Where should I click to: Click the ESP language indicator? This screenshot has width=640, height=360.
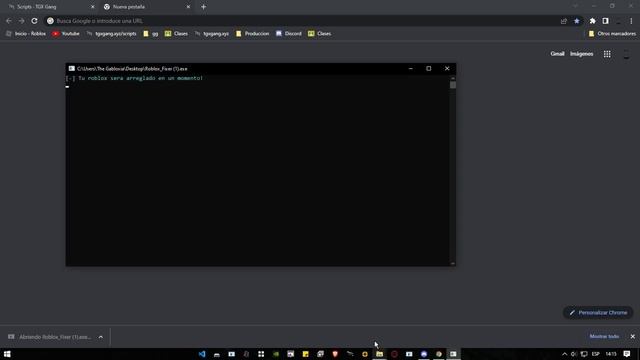point(596,354)
